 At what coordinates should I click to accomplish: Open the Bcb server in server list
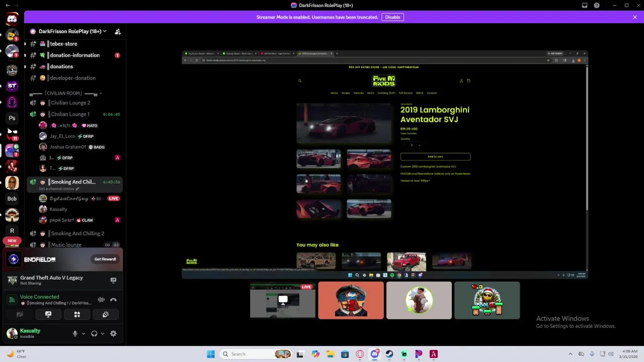(12, 199)
